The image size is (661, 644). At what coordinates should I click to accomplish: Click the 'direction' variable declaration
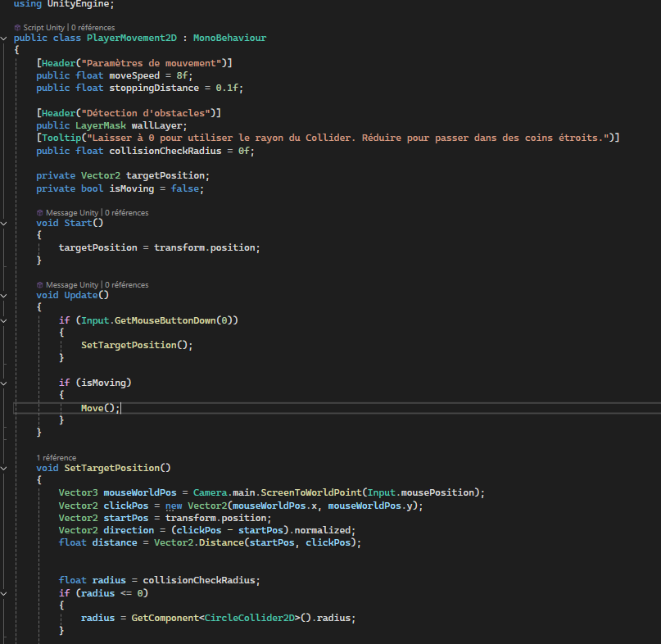click(129, 530)
